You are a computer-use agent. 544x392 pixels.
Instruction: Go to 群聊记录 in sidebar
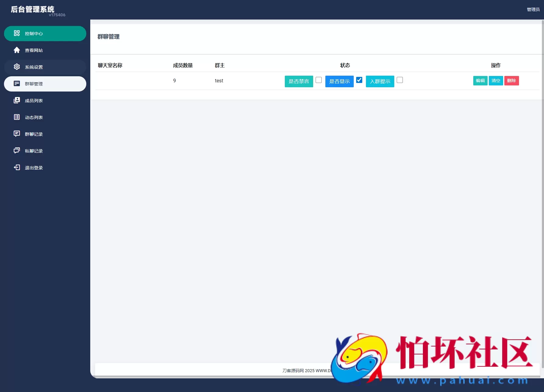34,134
